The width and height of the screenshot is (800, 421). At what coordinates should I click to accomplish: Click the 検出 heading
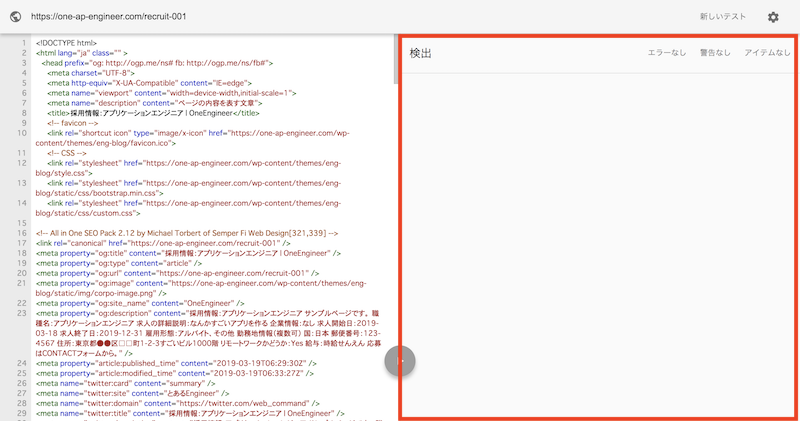point(420,53)
